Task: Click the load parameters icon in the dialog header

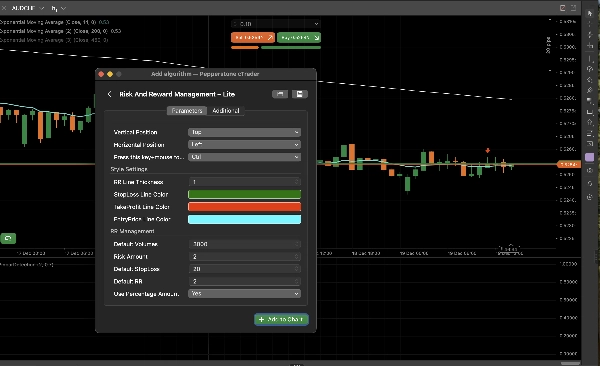Action: [280, 94]
